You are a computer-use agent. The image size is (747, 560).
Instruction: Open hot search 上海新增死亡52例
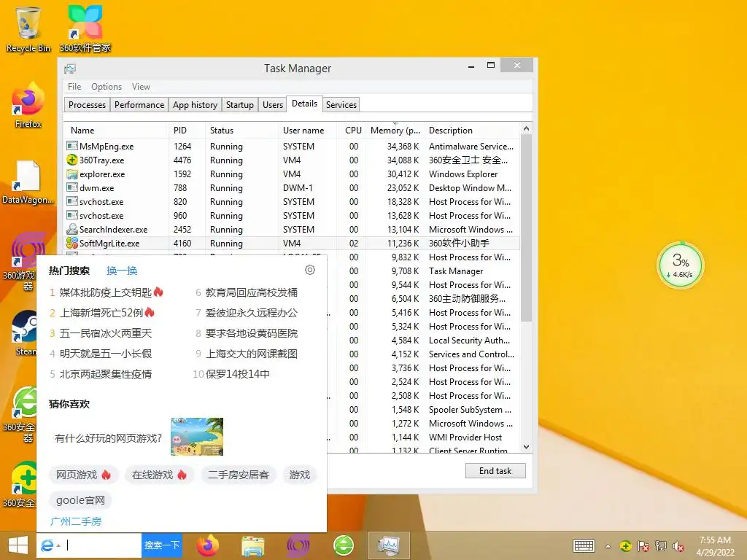[101, 313]
